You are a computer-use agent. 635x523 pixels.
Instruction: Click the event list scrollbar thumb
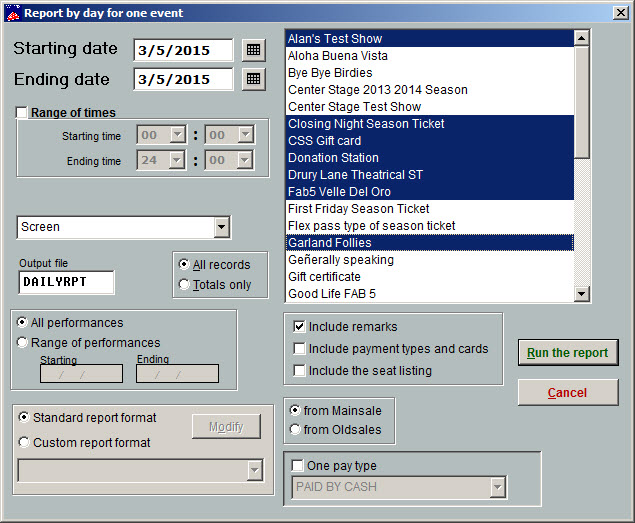point(582,102)
